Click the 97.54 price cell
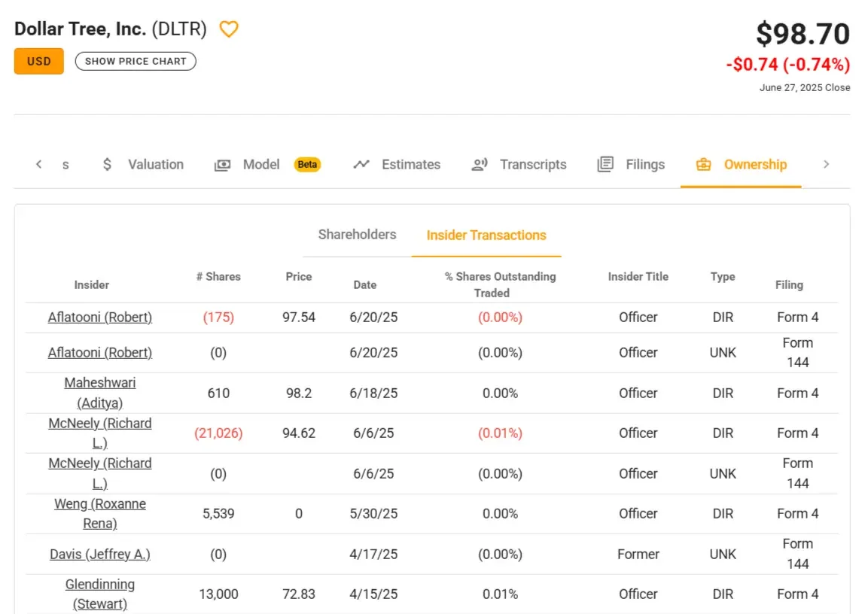 [x=298, y=317]
